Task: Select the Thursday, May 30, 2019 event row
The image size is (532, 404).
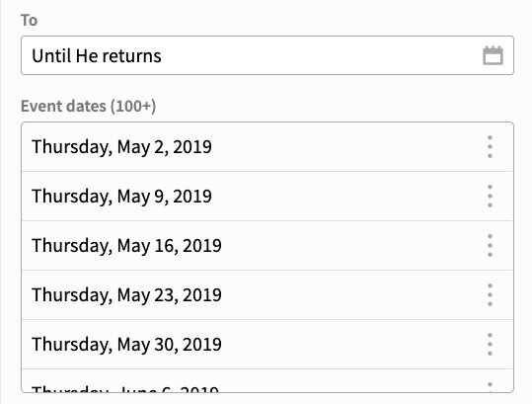Action: coord(267,345)
